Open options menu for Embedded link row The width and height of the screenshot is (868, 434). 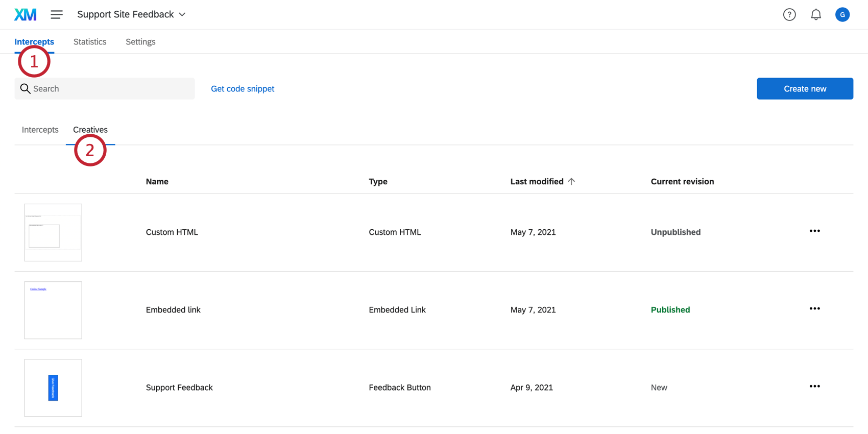tap(814, 309)
